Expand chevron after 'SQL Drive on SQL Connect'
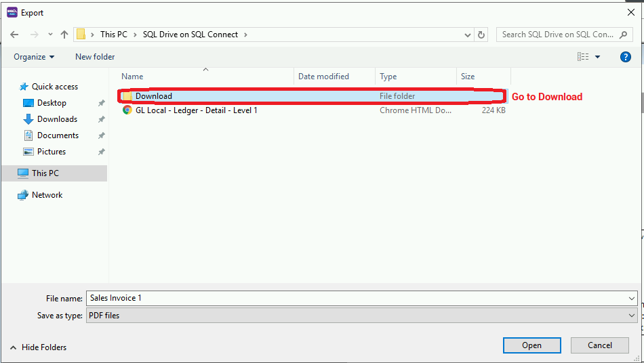The image size is (644, 363). (x=245, y=35)
